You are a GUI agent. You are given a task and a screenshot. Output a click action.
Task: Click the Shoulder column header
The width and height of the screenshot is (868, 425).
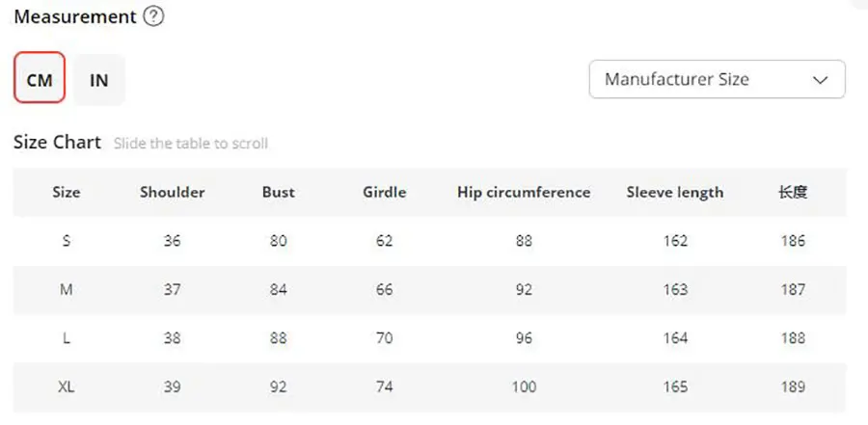pos(172,192)
